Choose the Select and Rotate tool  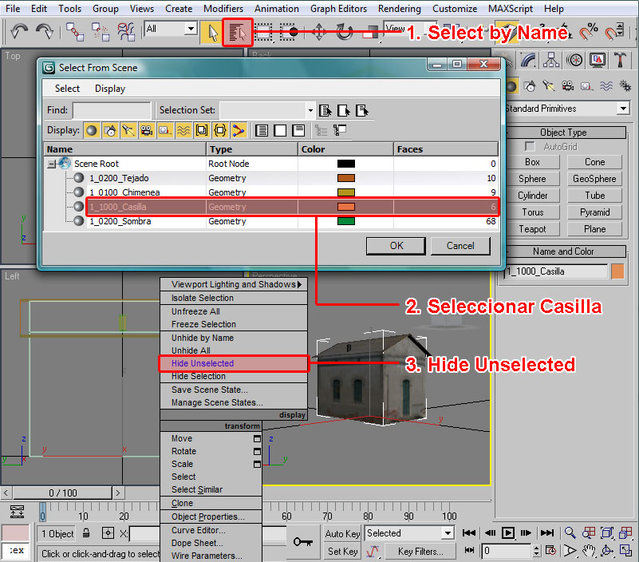345,32
